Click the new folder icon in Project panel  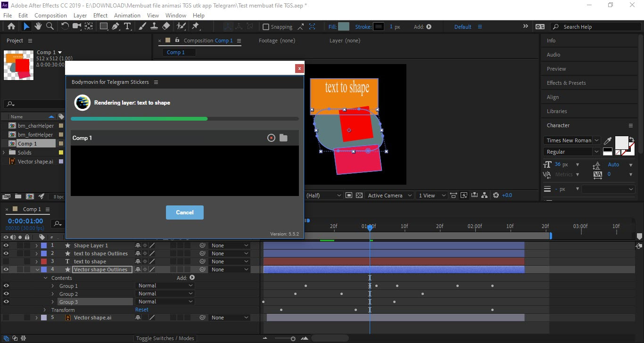(x=18, y=196)
